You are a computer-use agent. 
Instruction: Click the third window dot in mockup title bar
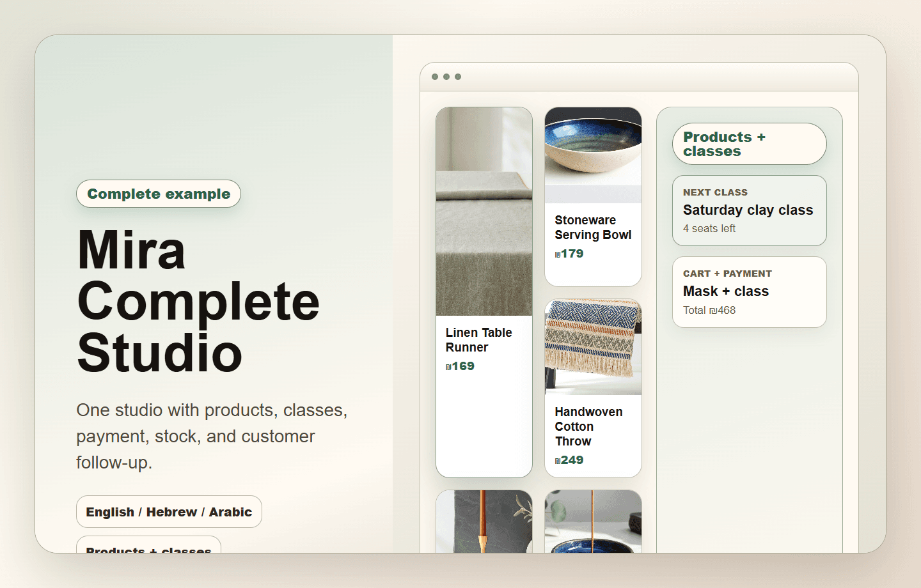[x=458, y=77]
